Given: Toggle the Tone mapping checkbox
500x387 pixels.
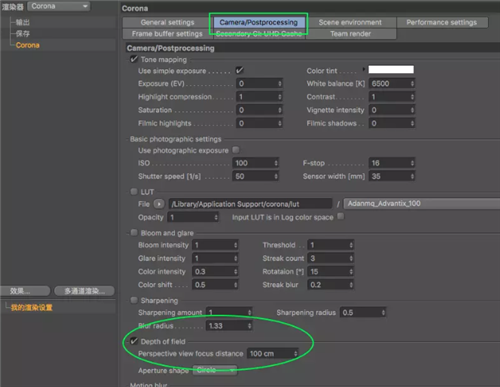Looking at the screenshot, I should coord(133,59).
